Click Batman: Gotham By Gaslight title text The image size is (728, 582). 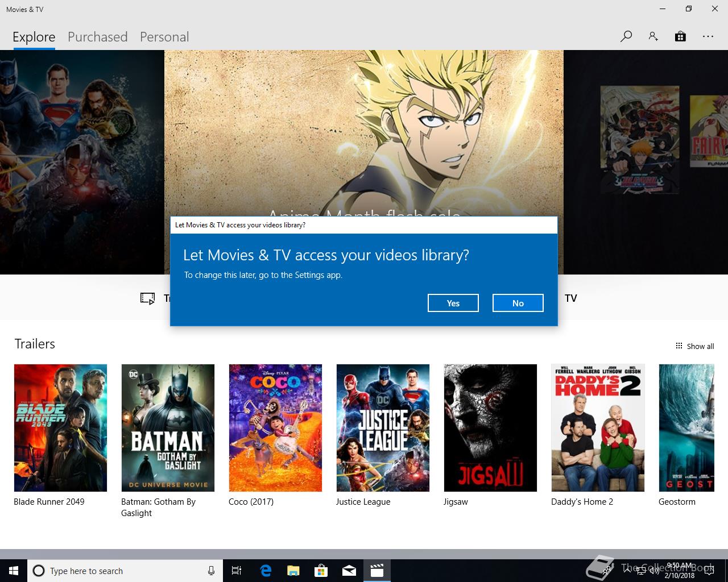[158, 508]
